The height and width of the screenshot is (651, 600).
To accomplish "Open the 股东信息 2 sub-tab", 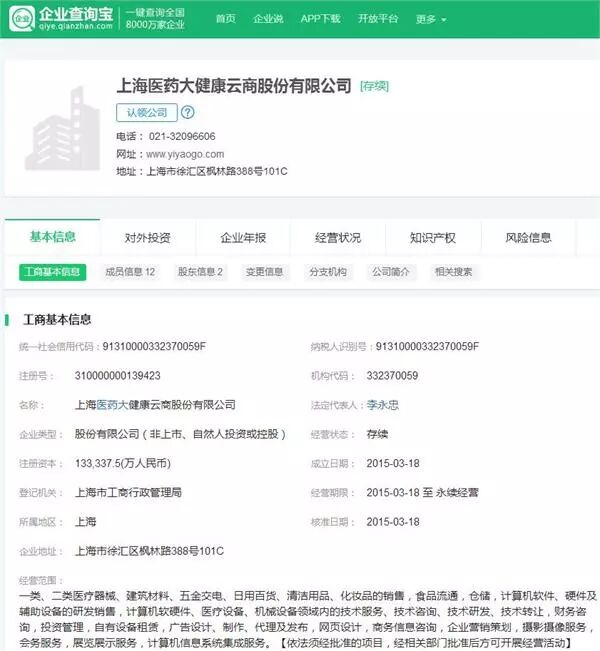I will (x=200, y=272).
